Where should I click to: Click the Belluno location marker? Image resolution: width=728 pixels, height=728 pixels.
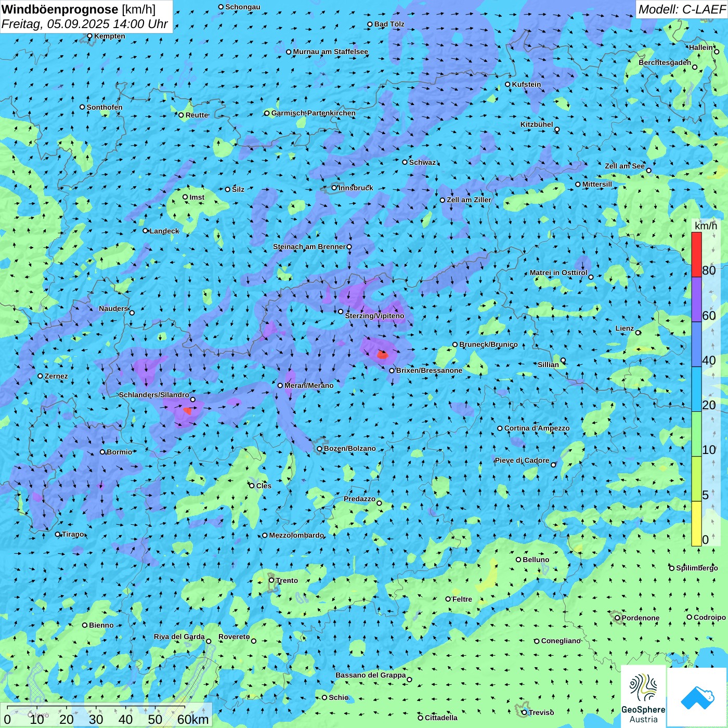point(518,560)
